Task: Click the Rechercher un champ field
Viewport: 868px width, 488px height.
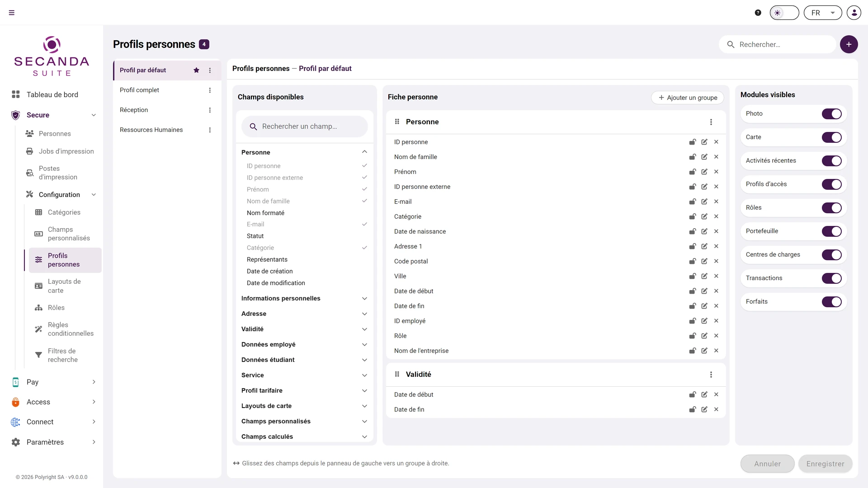Action: pos(305,127)
